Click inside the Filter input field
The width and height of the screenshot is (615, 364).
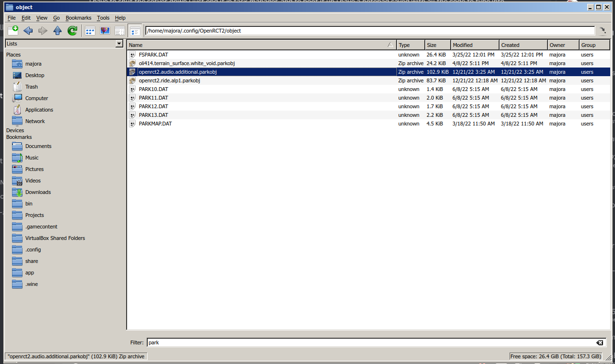[x=336, y=342]
